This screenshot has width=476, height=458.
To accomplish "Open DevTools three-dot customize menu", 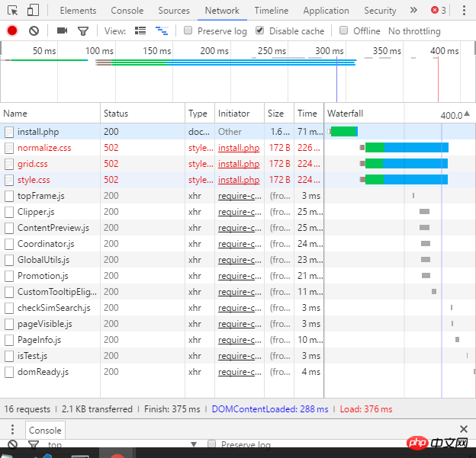I will (x=464, y=10).
